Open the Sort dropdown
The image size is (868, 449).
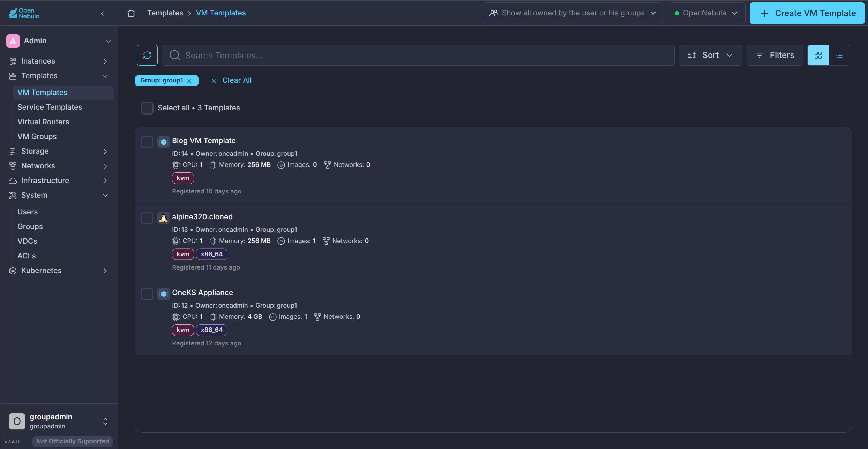point(710,55)
